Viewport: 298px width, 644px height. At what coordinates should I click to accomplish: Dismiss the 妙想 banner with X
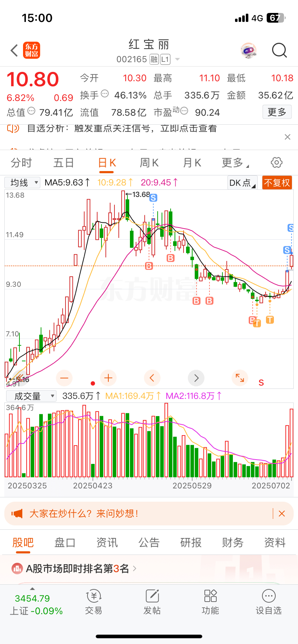pyautogui.click(x=282, y=514)
